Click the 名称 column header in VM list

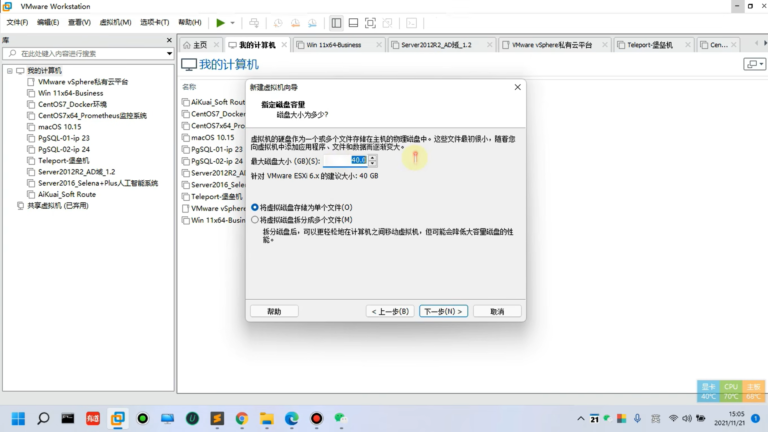coord(189,87)
